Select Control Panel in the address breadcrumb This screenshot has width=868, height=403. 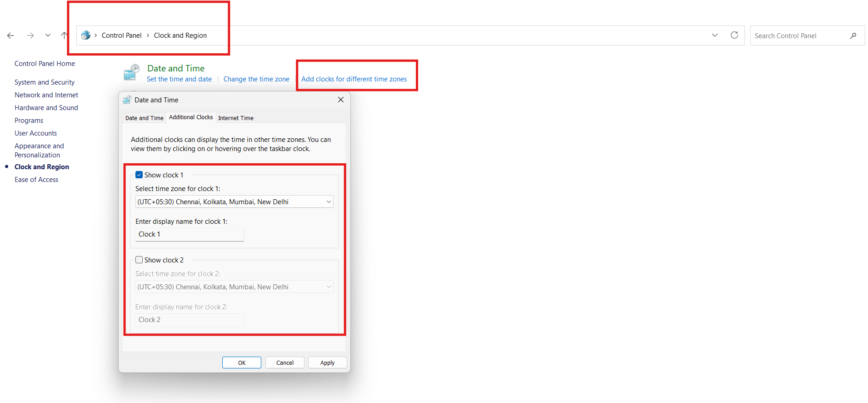click(x=121, y=35)
